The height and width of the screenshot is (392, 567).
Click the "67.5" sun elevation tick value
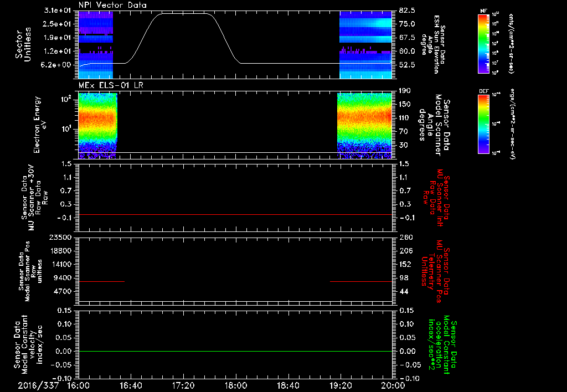pyautogui.click(x=407, y=38)
